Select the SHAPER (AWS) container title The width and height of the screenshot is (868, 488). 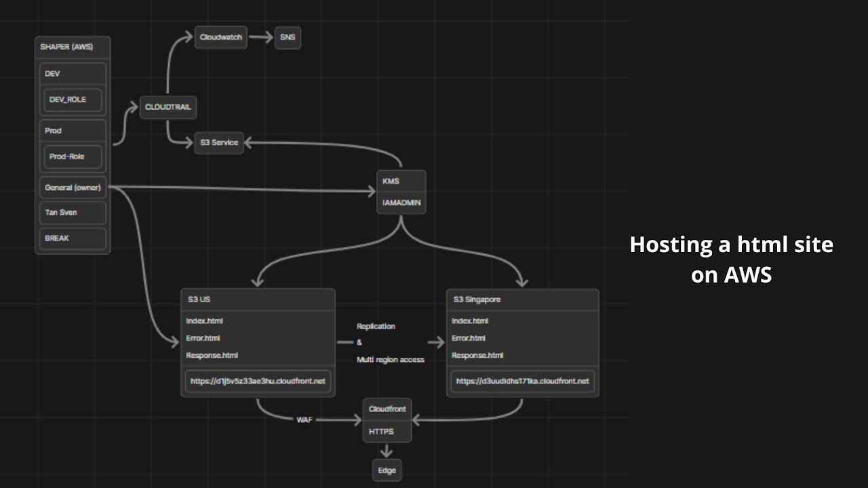[x=66, y=47]
